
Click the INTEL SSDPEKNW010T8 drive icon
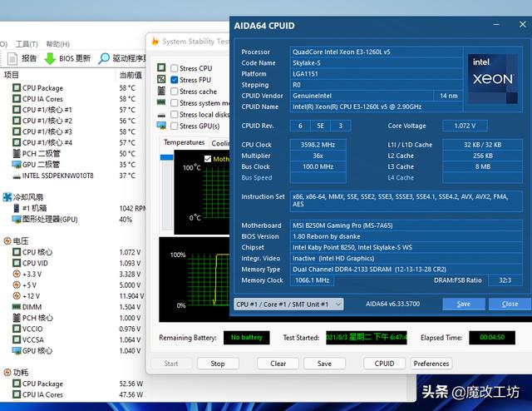(x=17, y=176)
